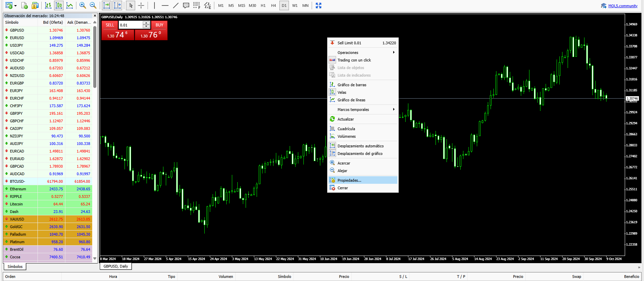Switch the chart to the H4 timeframe
Image resolution: width=644 pixels, height=281 pixels.
273,5
